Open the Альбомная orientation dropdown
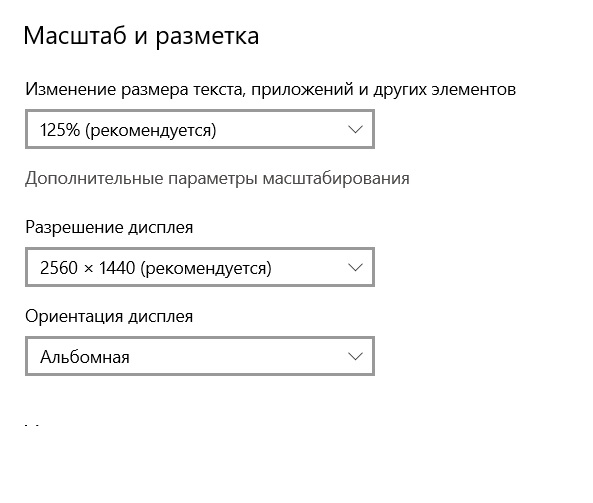This screenshot has width=593, height=503. pos(200,356)
